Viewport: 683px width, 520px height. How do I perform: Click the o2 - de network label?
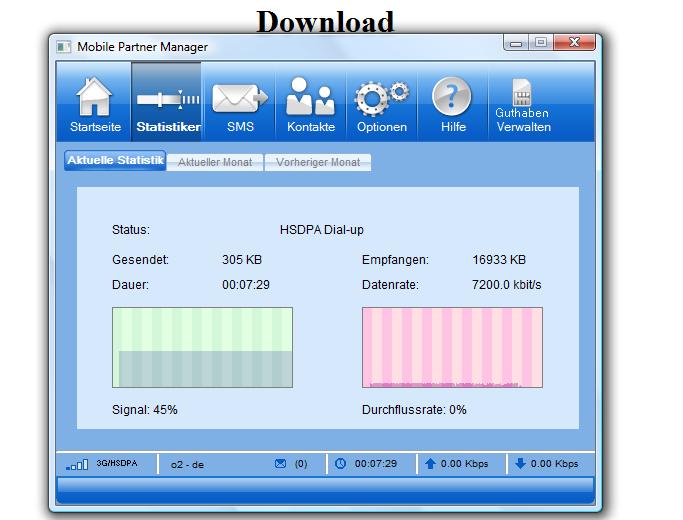(x=187, y=465)
